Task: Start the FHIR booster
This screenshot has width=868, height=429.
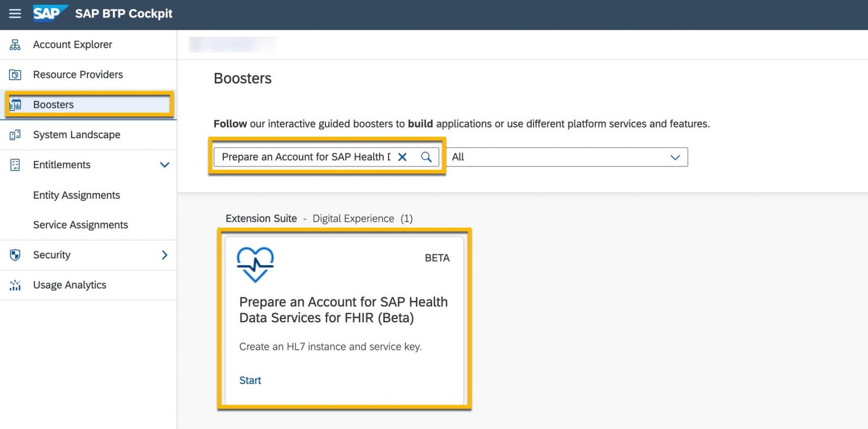Action: tap(250, 380)
